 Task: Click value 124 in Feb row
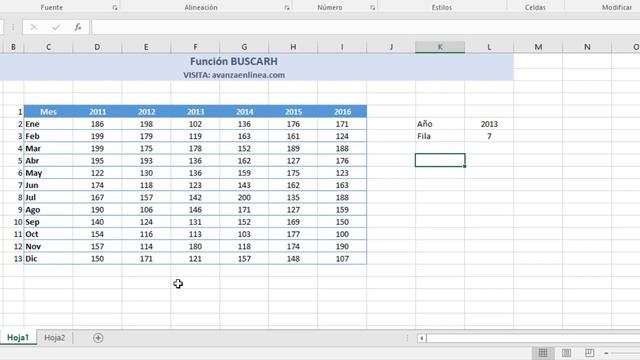click(342, 136)
